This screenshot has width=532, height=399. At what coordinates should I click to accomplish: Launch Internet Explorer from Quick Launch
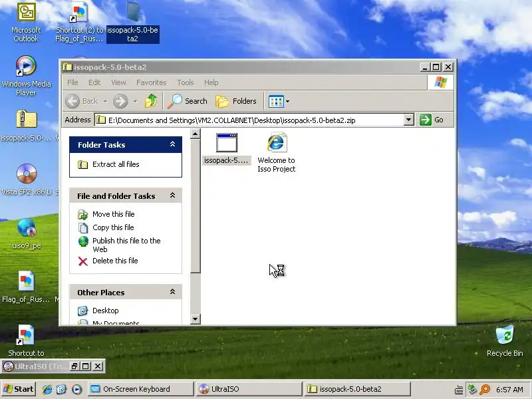47,389
